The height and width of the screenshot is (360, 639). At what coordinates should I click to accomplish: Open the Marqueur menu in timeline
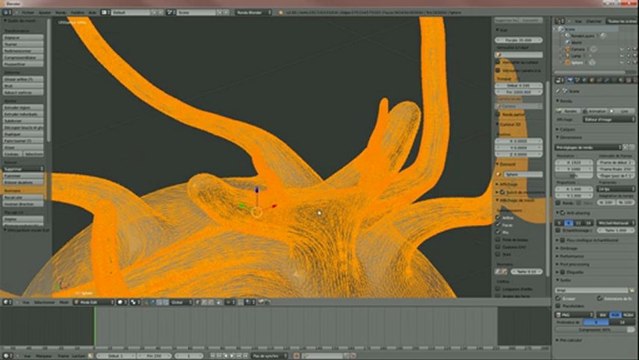click(x=44, y=356)
